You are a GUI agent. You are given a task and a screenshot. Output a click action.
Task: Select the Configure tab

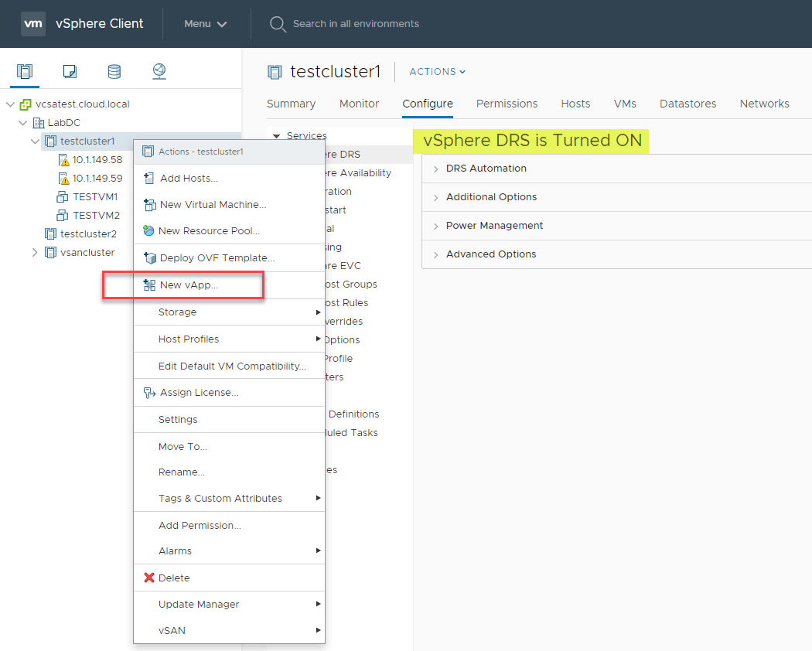tap(428, 104)
